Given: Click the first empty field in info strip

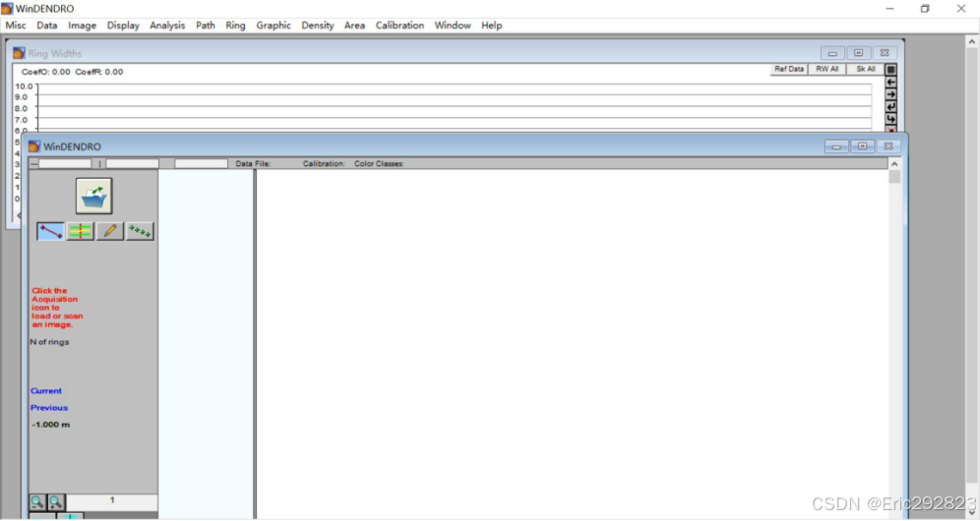Looking at the screenshot, I should 65,163.
